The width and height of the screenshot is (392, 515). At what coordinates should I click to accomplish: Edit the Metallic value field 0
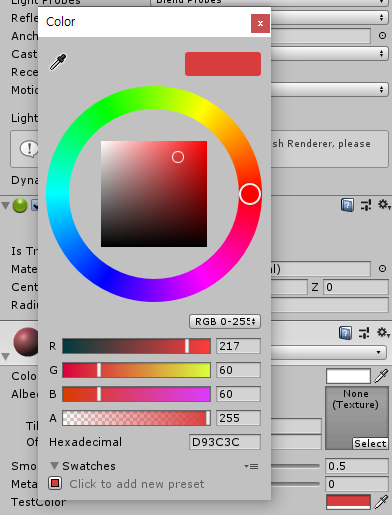357,484
